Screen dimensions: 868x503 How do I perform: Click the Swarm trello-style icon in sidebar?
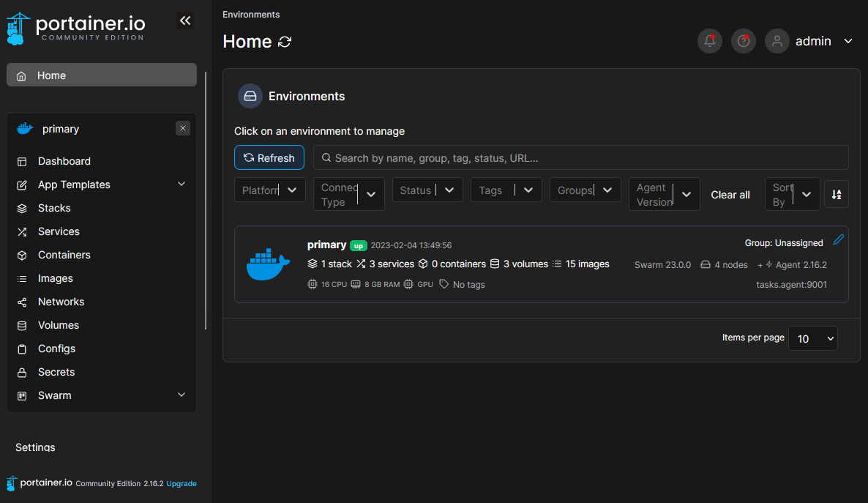pyautogui.click(x=22, y=396)
